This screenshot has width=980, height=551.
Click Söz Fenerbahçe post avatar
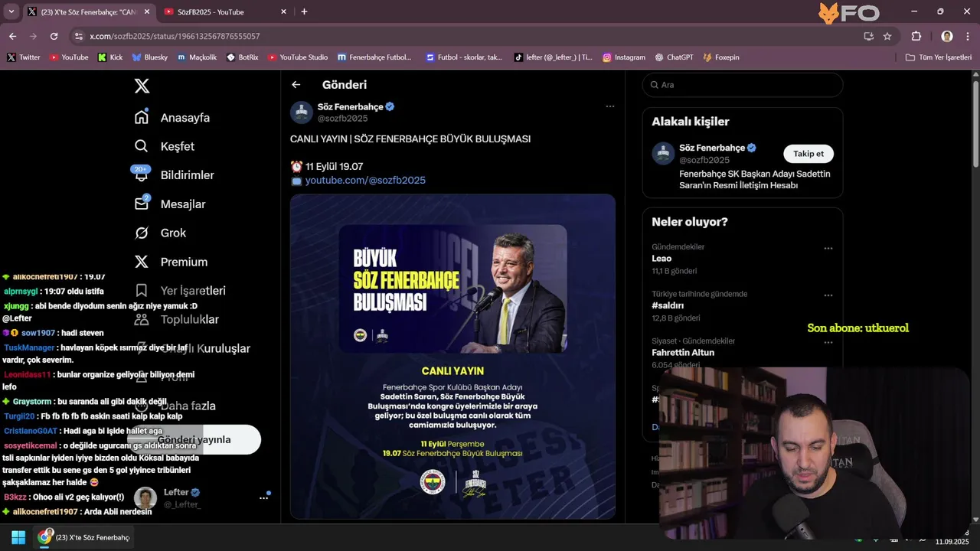tap(302, 112)
